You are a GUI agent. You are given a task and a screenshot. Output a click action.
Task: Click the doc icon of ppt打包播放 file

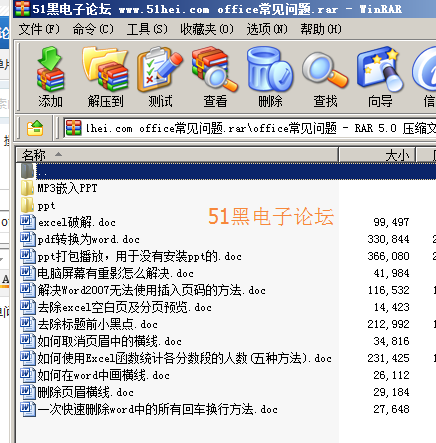tap(28, 256)
